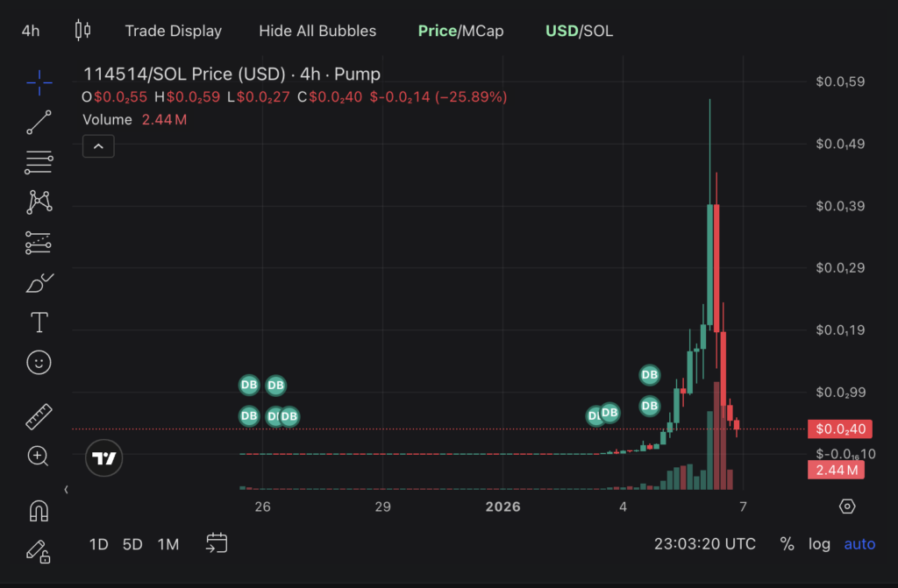Enable the auto scale option
The width and height of the screenshot is (898, 588).
pos(859,544)
